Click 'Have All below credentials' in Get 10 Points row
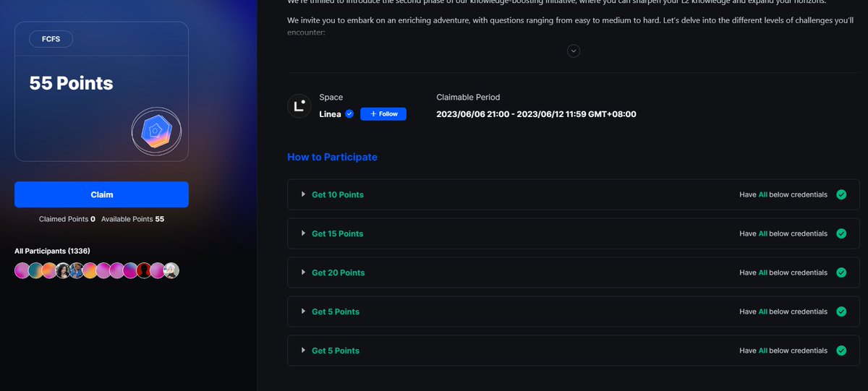 point(783,194)
